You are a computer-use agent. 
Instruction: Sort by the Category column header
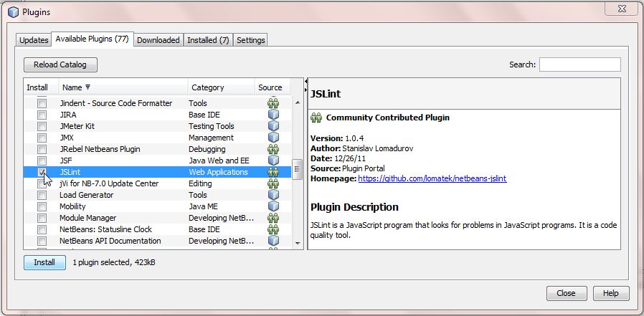(221, 87)
